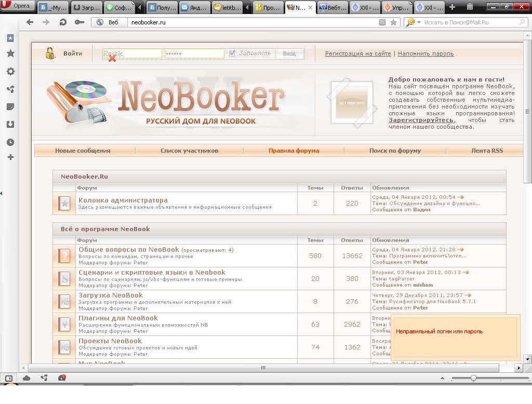
Task: Open Поиск по форуму menu item
Action: click(x=395, y=151)
